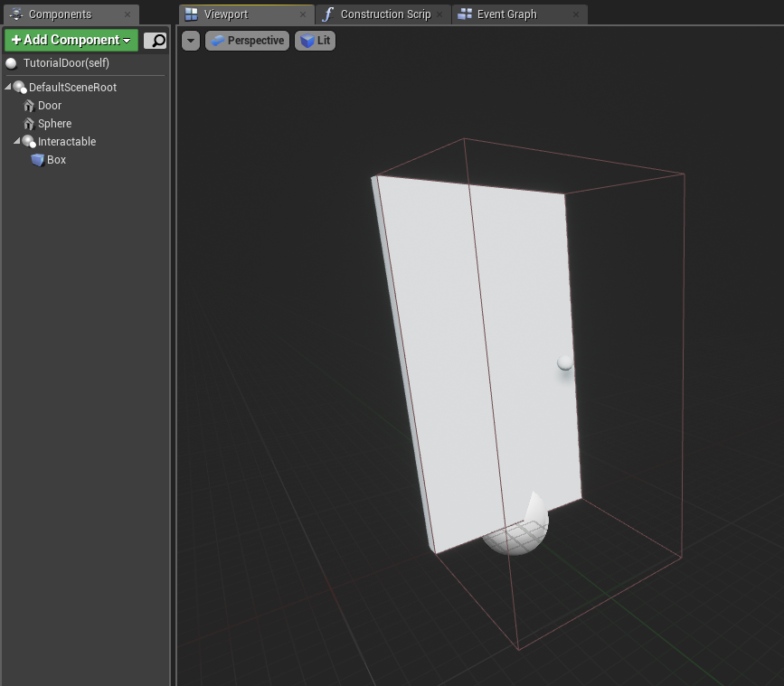The height and width of the screenshot is (686, 784).
Task: Open the viewport options dropdown arrow
Action: pyautogui.click(x=191, y=41)
